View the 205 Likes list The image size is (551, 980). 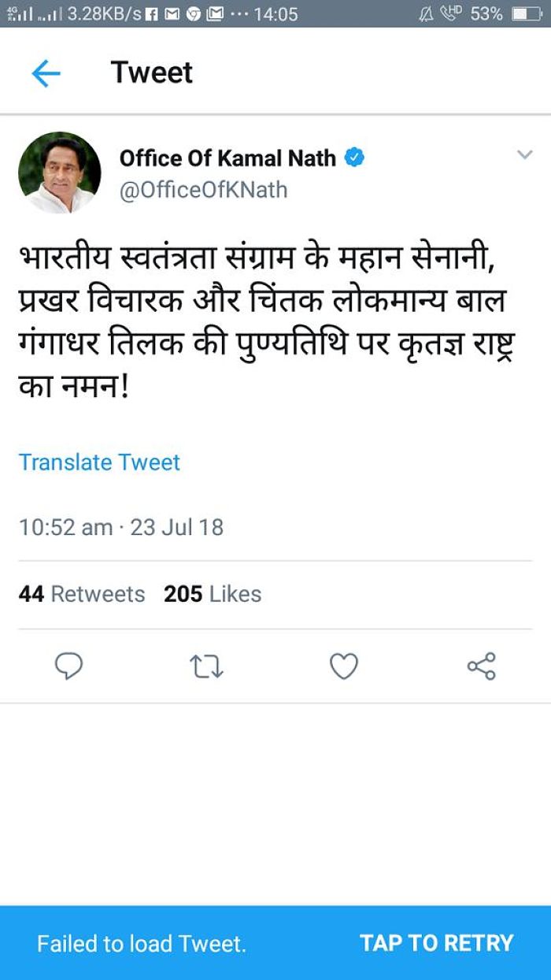[x=213, y=594]
